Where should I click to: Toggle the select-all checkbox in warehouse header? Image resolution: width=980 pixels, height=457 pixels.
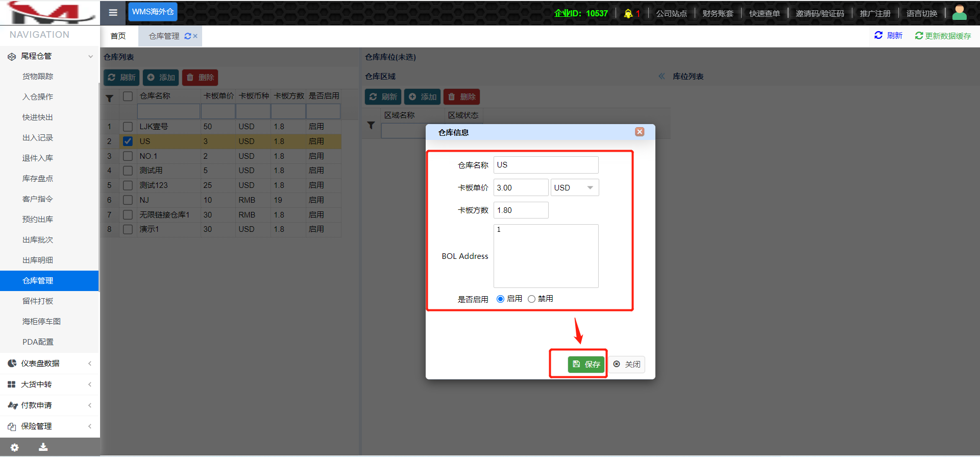(x=128, y=96)
